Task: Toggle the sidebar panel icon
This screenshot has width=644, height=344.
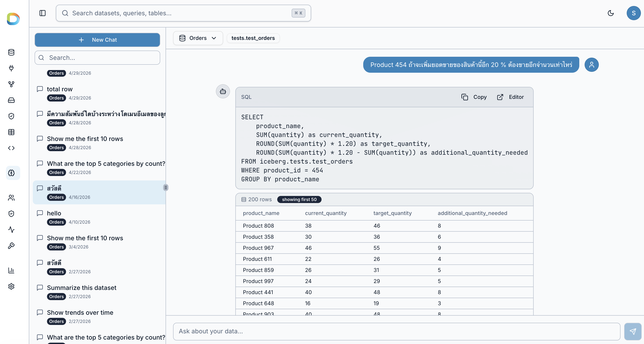Action: (x=43, y=13)
